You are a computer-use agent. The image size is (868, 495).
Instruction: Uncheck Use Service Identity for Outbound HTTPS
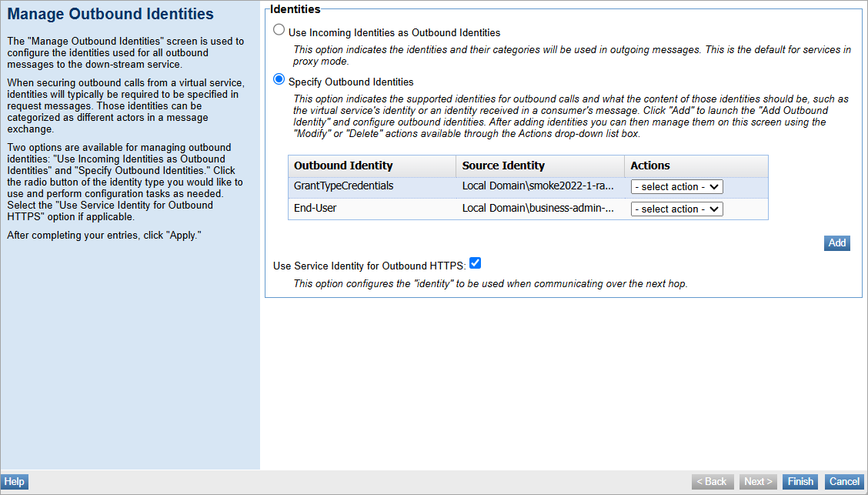[x=475, y=263]
